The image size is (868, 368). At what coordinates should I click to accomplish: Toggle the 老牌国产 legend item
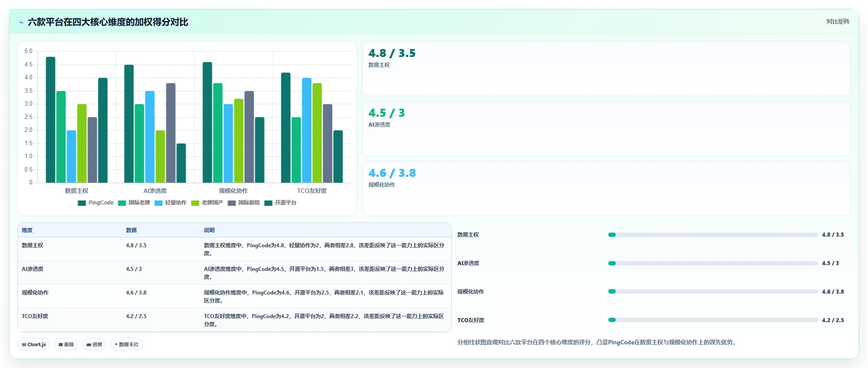point(207,203)
